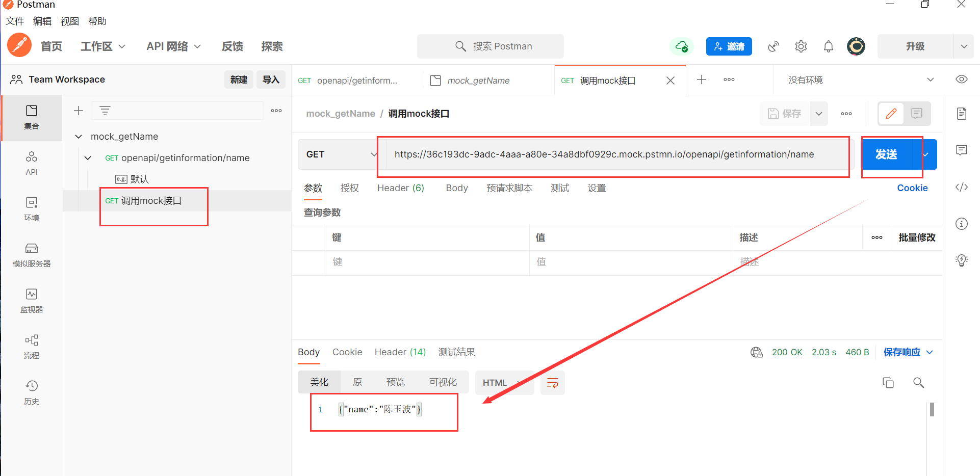Open the 没有环境 environment selector
This screenshot has width=980, height=476.
861,80
